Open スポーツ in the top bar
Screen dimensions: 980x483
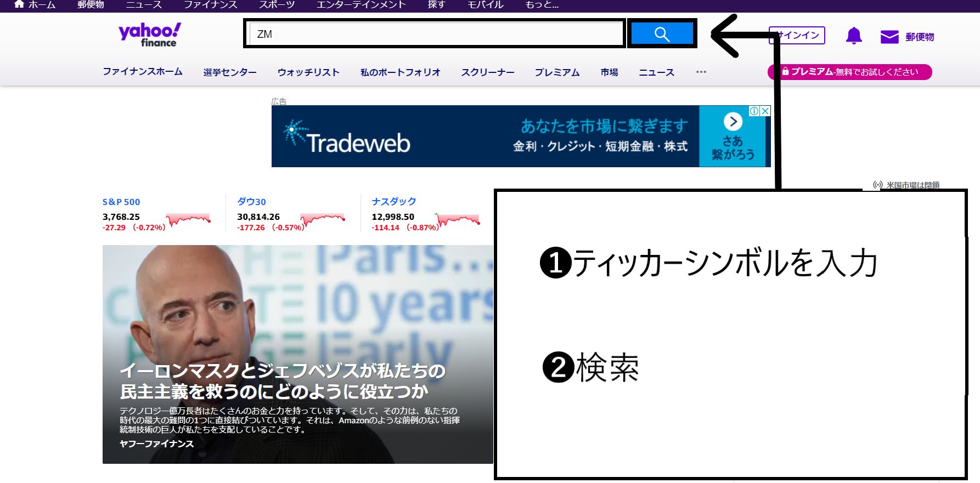[277, 4]
